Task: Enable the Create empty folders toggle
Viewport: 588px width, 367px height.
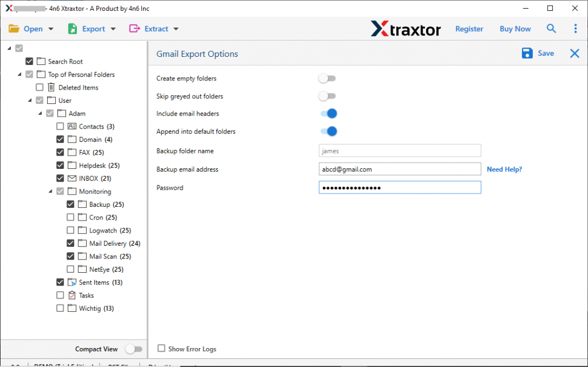Action: tap(327, 78)
